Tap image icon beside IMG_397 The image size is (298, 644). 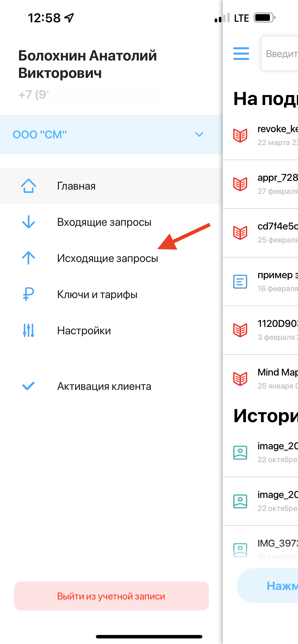[240, 550]
